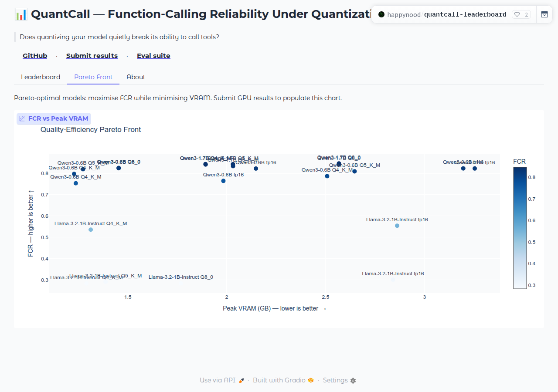The height and width of the screenshot is (392, 558).
Task: Click the settings gear icon in footer
Action: point(353,381)
